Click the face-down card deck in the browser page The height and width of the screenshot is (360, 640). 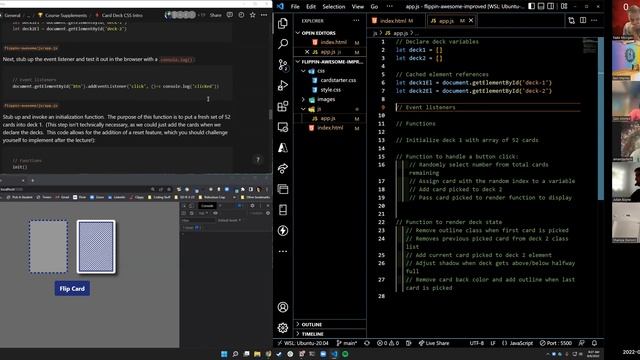pyautogui.click(x=96, y=247)
